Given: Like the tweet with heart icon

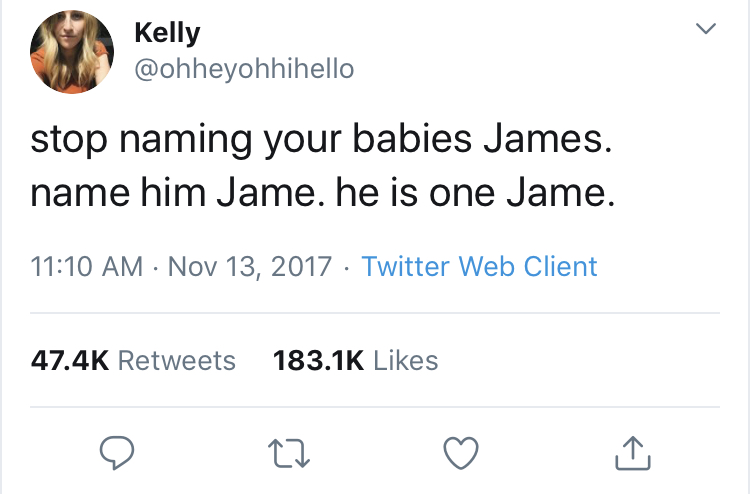Looking at the screenshot, I should (460, 454).
